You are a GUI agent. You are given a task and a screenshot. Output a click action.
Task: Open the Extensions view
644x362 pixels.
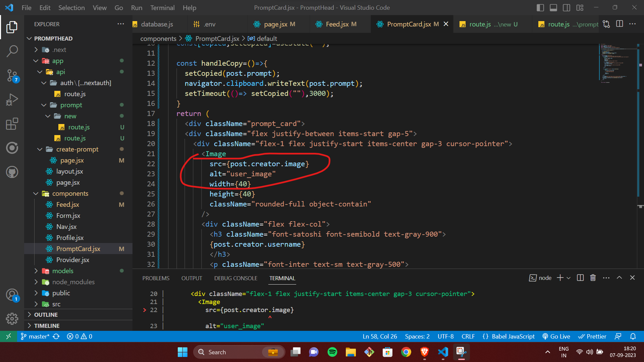point(12,124)
